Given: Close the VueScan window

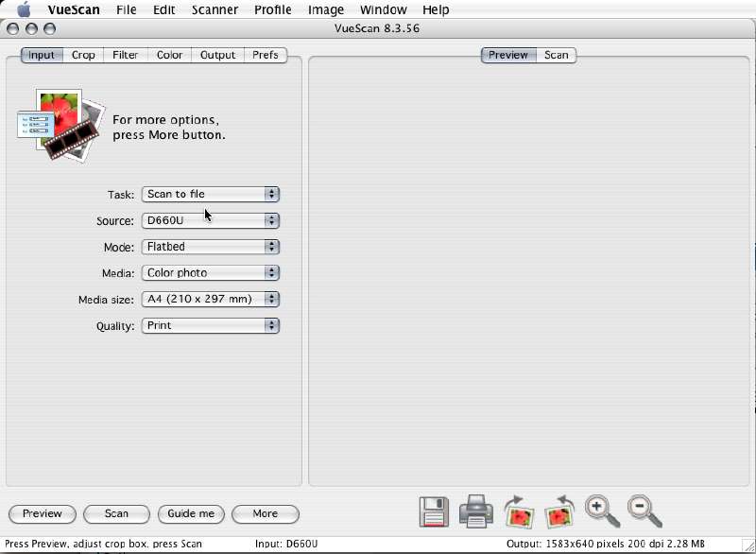Looking at the screenshot, I should click(13, 29).
